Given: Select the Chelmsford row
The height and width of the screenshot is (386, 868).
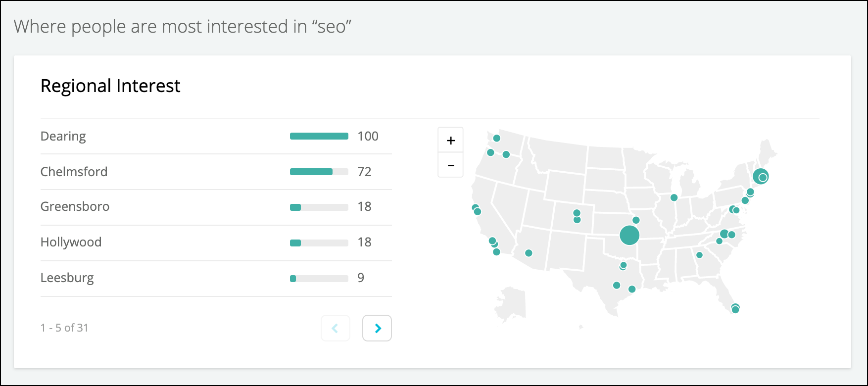Looking at the screenshot, I should point(216,172).
